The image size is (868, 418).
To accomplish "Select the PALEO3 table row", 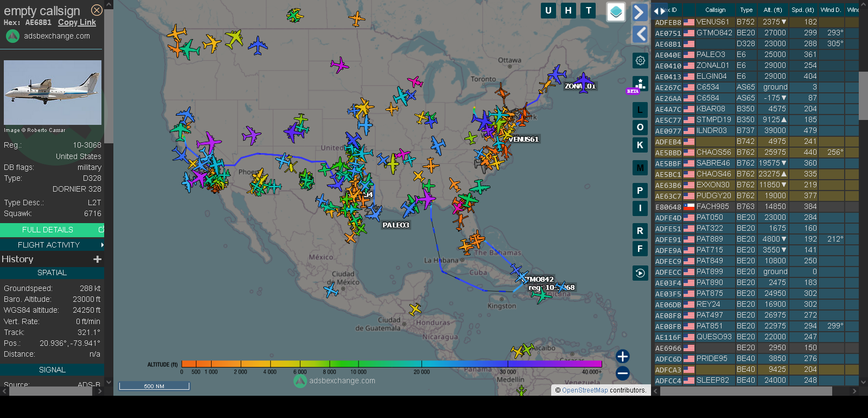I will tap(756, 55).
